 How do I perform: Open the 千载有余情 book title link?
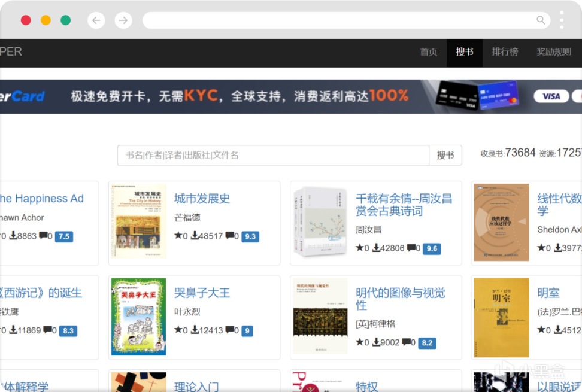(404, 205)
